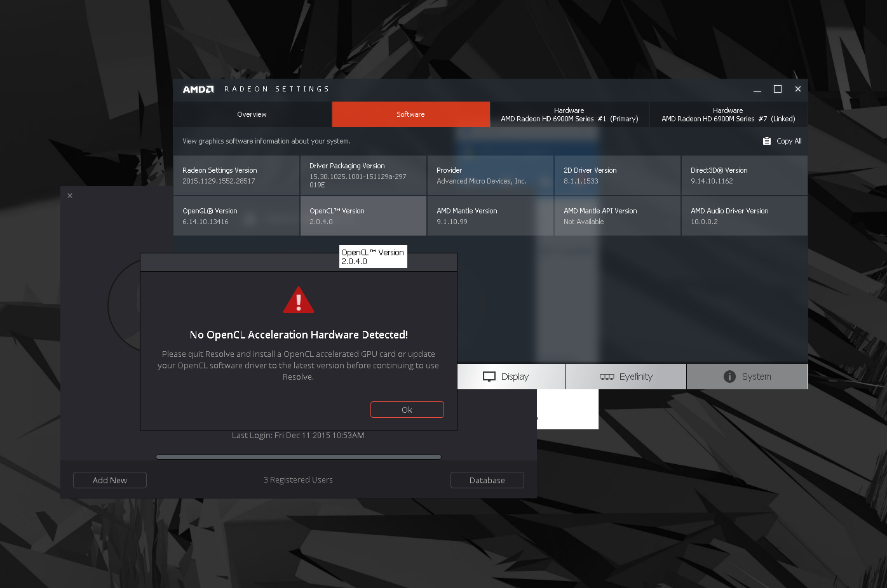Select the Radeon Settings Version tile

coord(236,175)
